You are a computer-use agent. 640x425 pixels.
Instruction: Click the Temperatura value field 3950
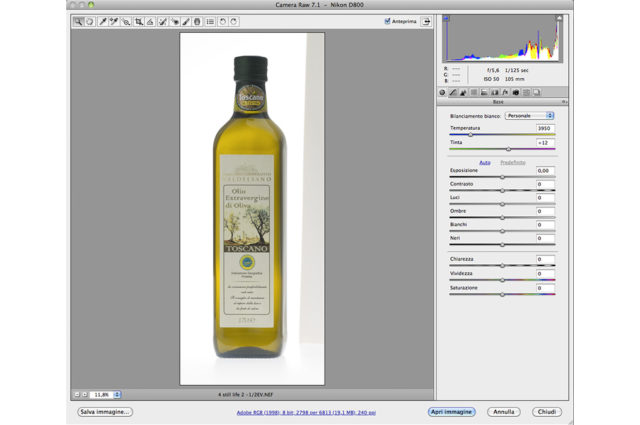tap(545, 128)
